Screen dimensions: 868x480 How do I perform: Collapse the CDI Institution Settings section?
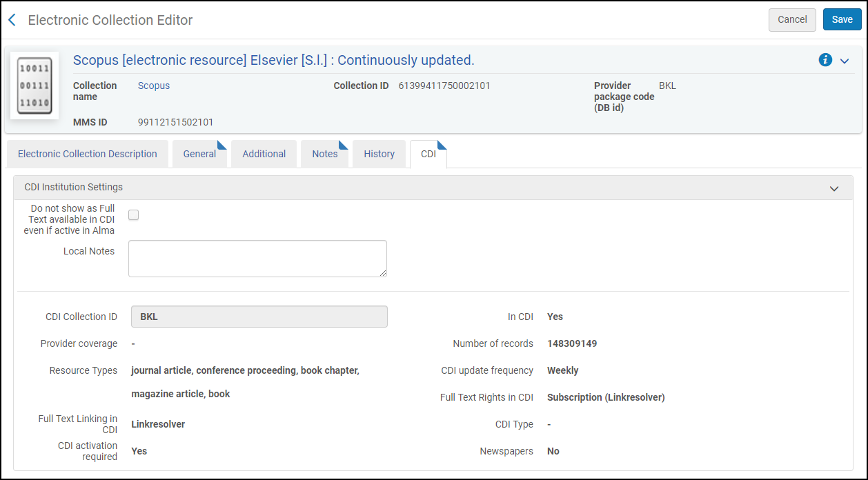coord(834,188)
